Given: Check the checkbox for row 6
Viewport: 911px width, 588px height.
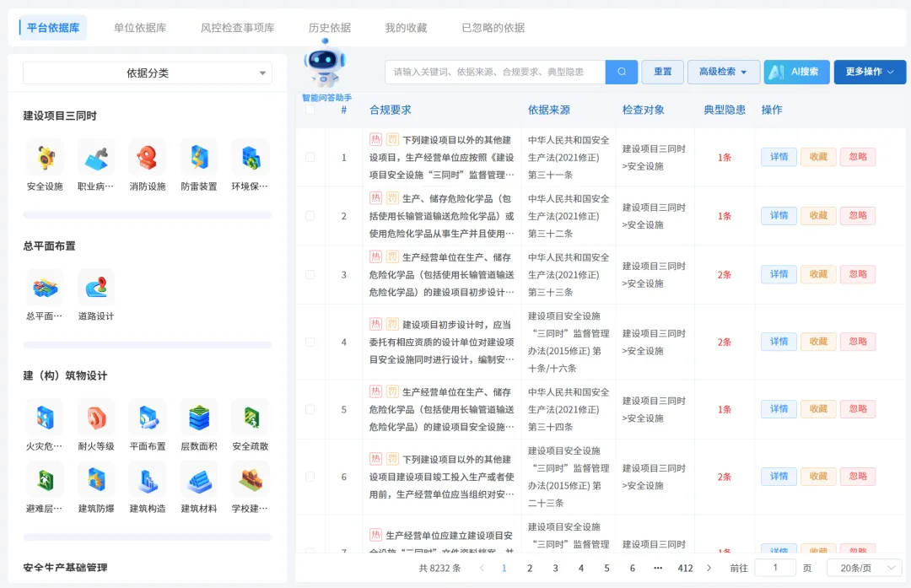Looking at the screenshot, I should click(x=310, y=477).
